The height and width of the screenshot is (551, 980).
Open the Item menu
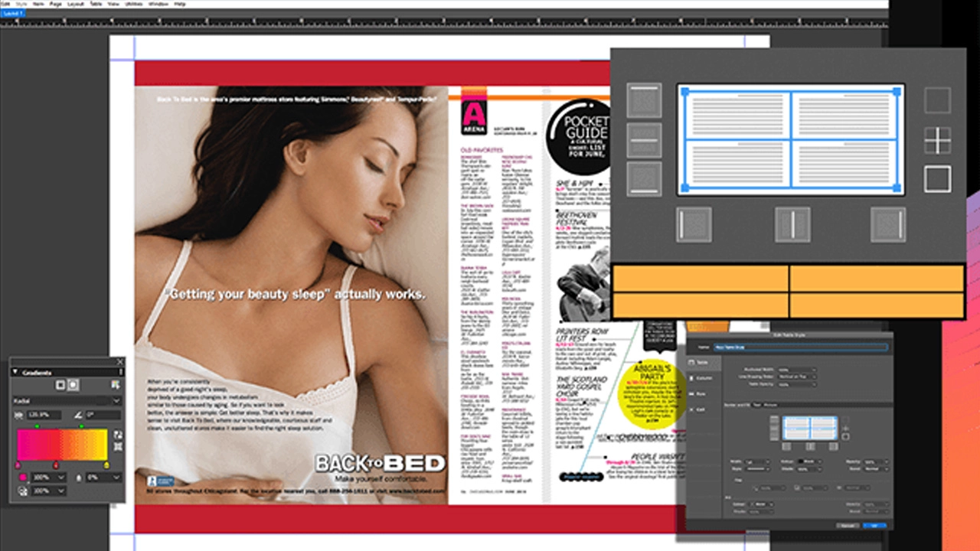coord(38,4)
